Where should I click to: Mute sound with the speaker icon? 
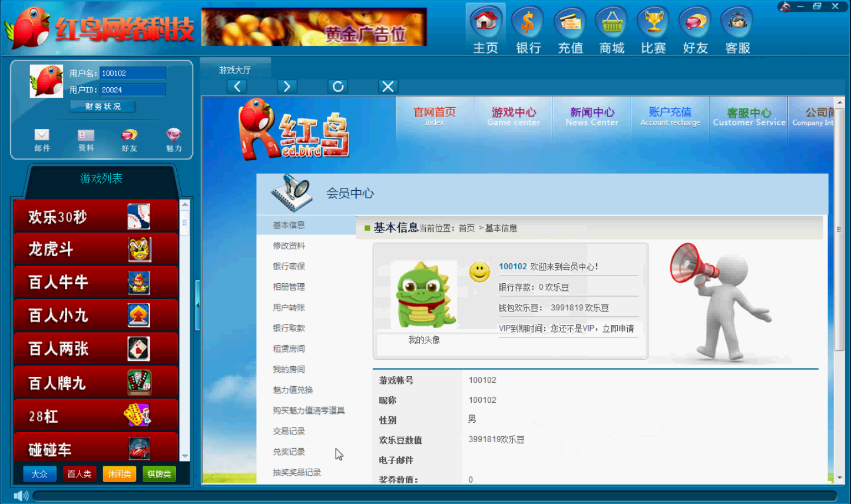click(21, 496)
